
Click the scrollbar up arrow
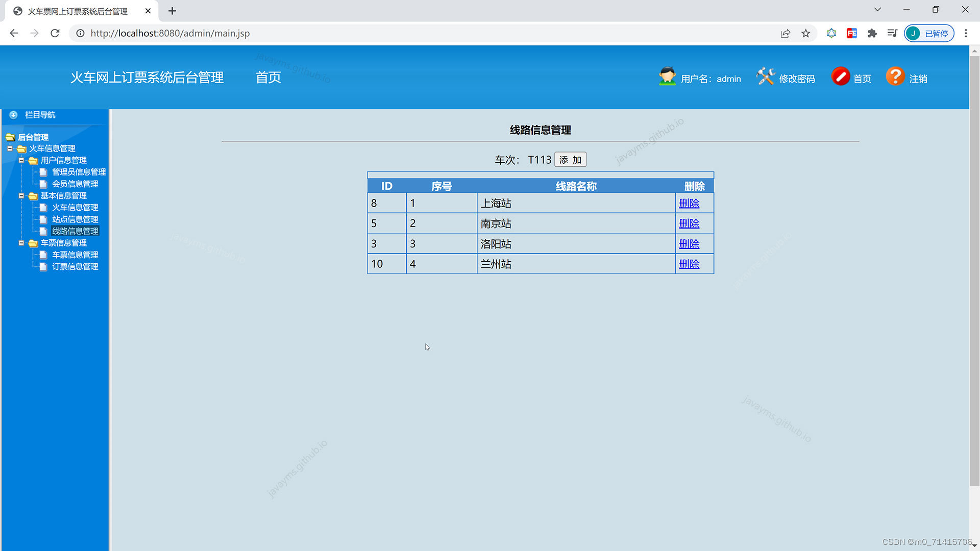(974, 51)
